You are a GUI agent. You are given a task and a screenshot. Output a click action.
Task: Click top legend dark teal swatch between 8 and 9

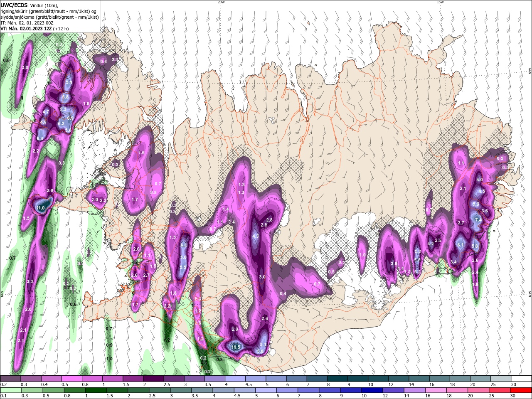tap(337, 379)
